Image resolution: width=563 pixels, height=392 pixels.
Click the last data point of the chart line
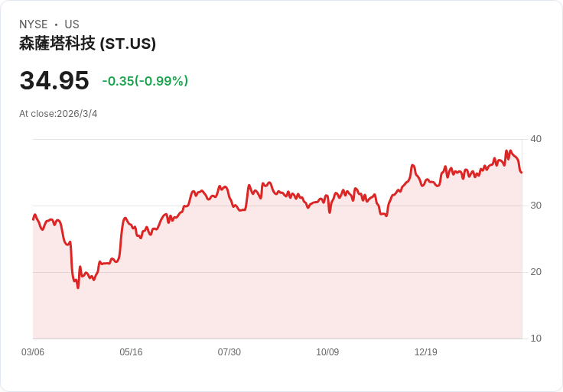point(522,172)
